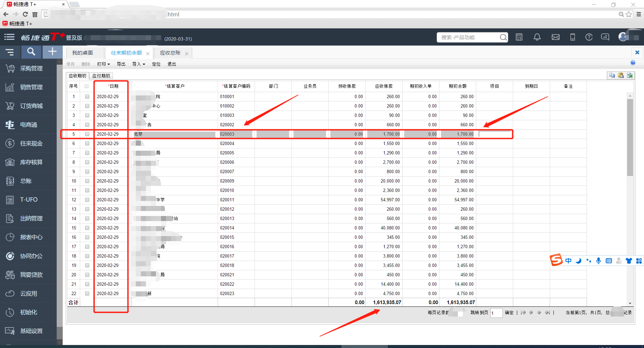Click the 搜索-产品功能 search field
The height and width of the screenshot is (348, 644).
click(x=469, y=37)
